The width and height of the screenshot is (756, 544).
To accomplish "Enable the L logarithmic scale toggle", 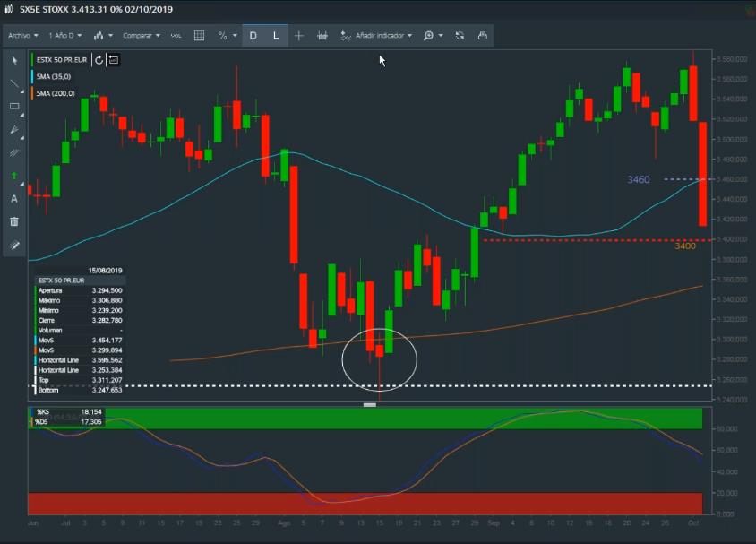I will pos(276,36).
